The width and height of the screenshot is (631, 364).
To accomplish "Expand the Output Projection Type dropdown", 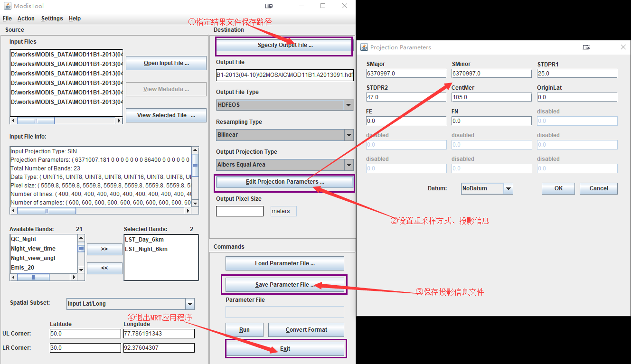I will (348, 165).
